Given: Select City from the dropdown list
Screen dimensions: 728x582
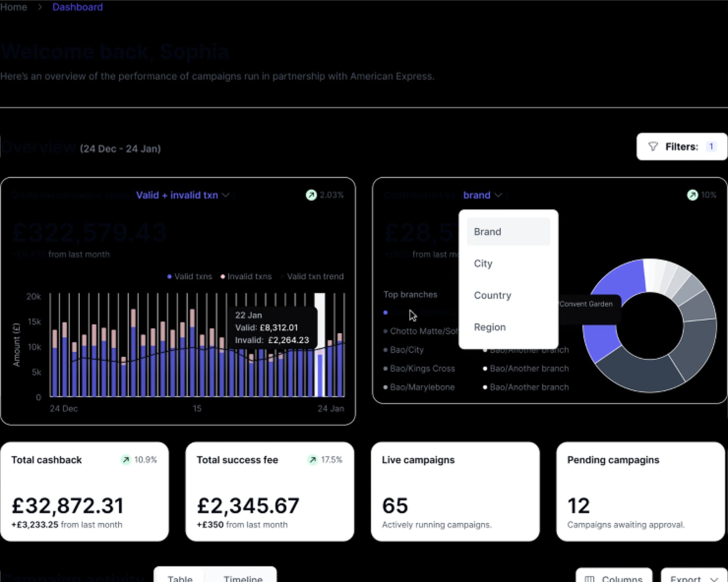Looking at the screenshot, I should [483, 263].
